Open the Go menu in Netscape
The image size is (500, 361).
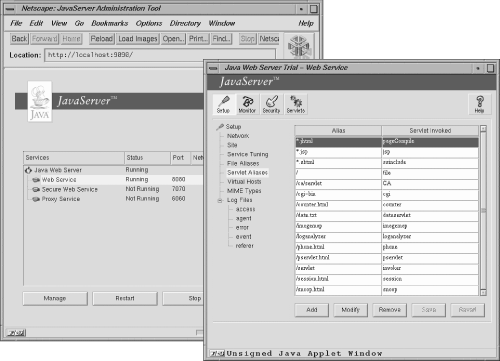(x=79, y=23)
